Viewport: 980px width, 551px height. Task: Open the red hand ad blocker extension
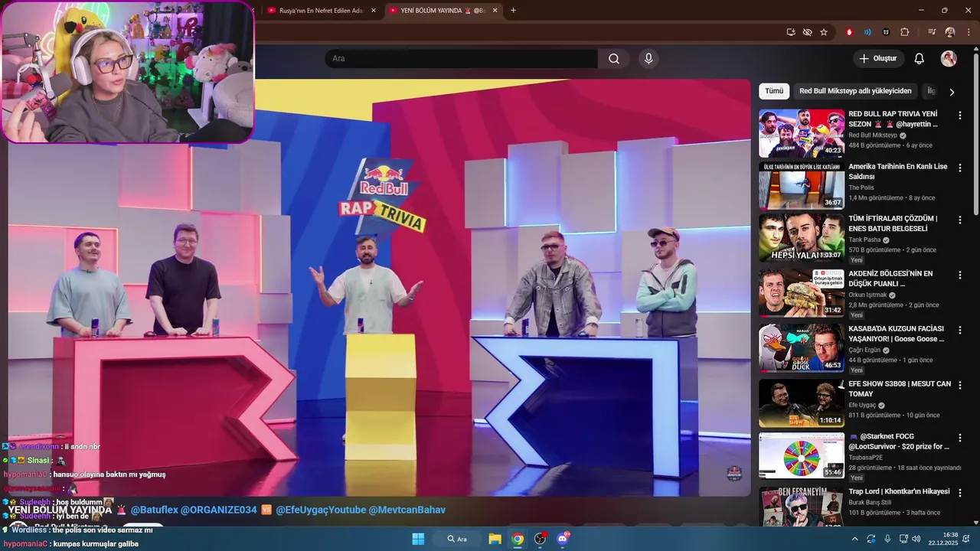pyautogui.click(x=849, y=32)
